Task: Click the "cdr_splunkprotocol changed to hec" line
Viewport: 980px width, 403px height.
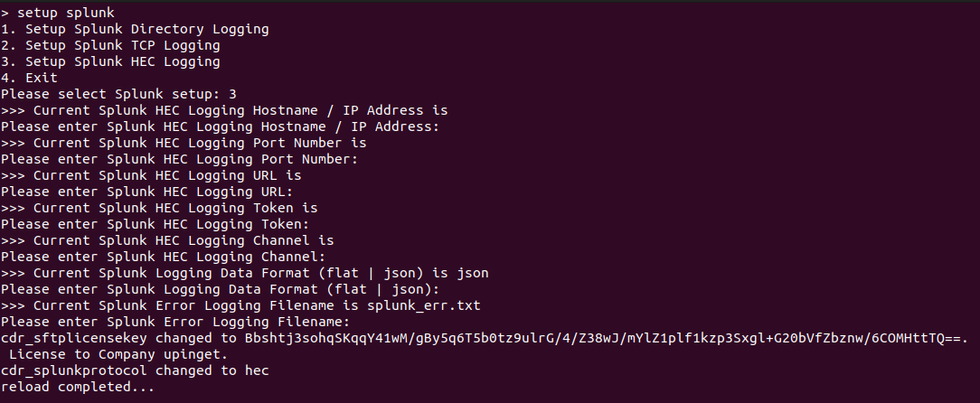Action: click(135, 370)
